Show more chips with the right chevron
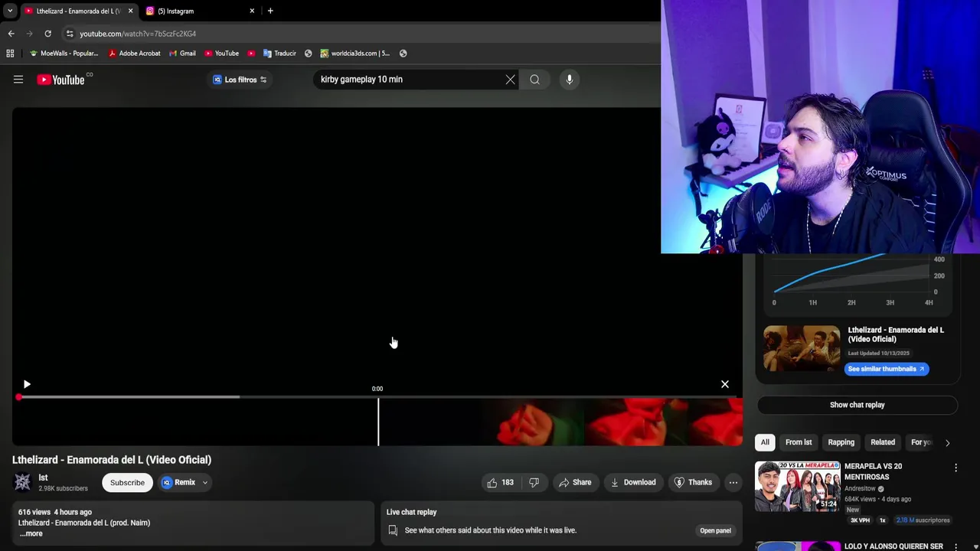Image resolution: width=980 pixels, height=551 pixels. click(x=947, y=442)
